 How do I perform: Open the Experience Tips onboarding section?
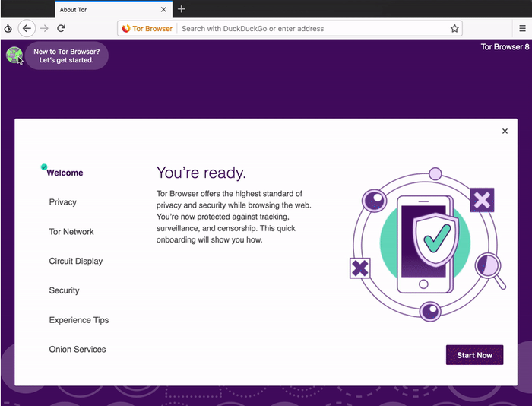tap(79, 320)
